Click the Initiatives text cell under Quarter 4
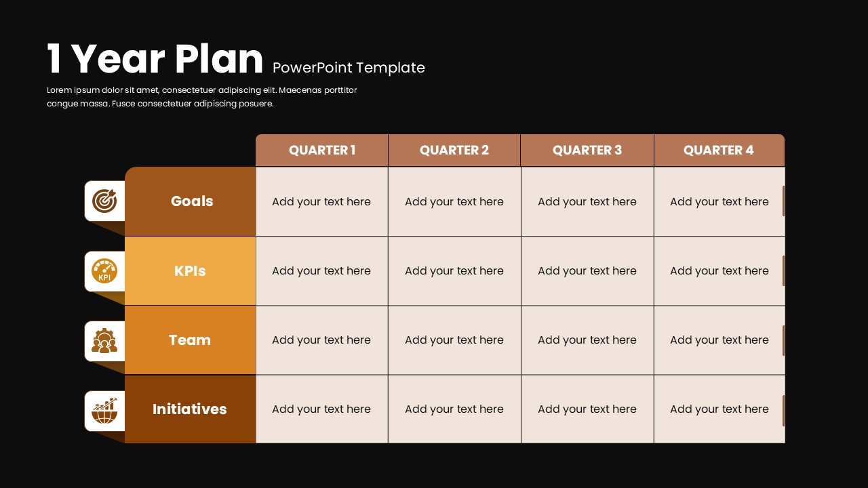The width and height of the screenshot is (868, 488). (719, 409)
